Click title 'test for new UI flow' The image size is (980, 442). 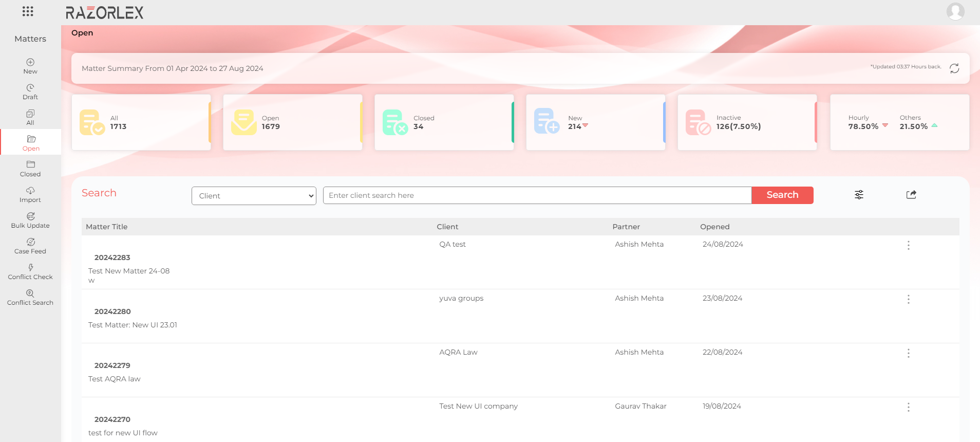coord(123,433)
